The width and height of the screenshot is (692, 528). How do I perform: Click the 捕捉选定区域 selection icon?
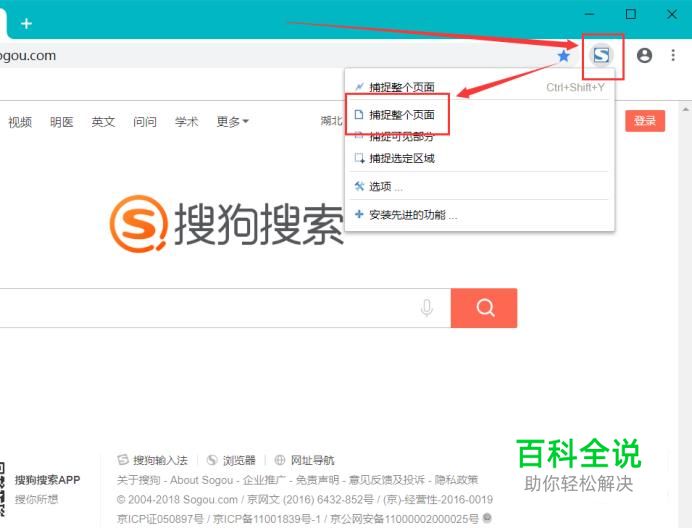click(x=360, y=158)
